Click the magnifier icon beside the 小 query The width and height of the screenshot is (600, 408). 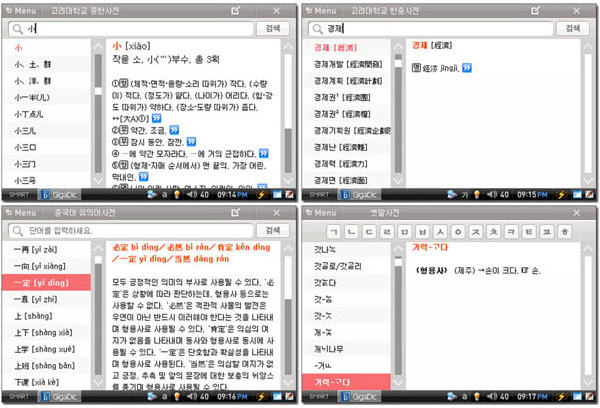pos(18,29)
